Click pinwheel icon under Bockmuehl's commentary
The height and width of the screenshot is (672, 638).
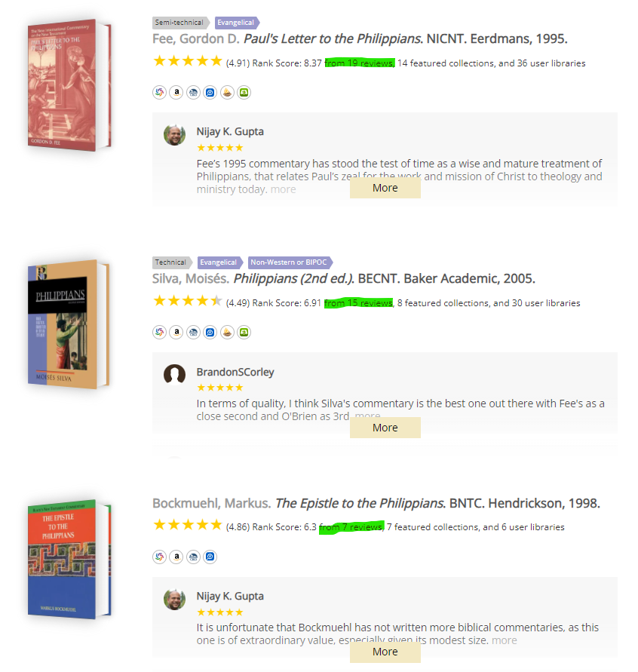(159, 557)
